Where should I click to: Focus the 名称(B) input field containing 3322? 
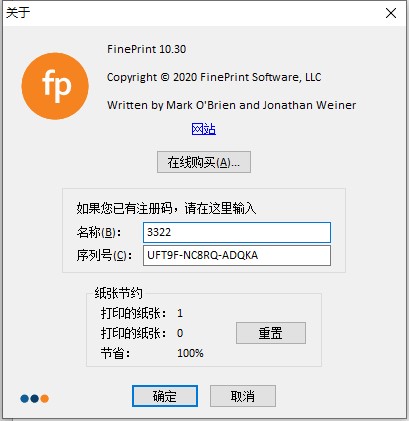pyautogui.click(x=237, y=232)
